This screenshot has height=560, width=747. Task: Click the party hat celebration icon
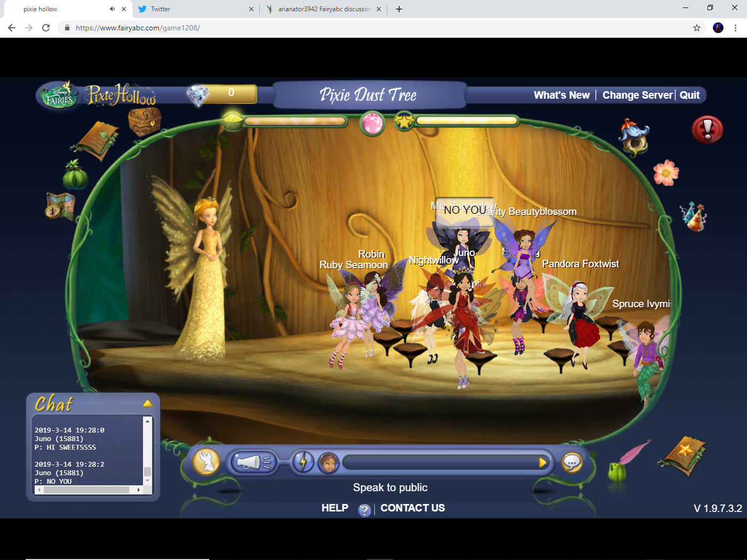(x=692, y=215)
